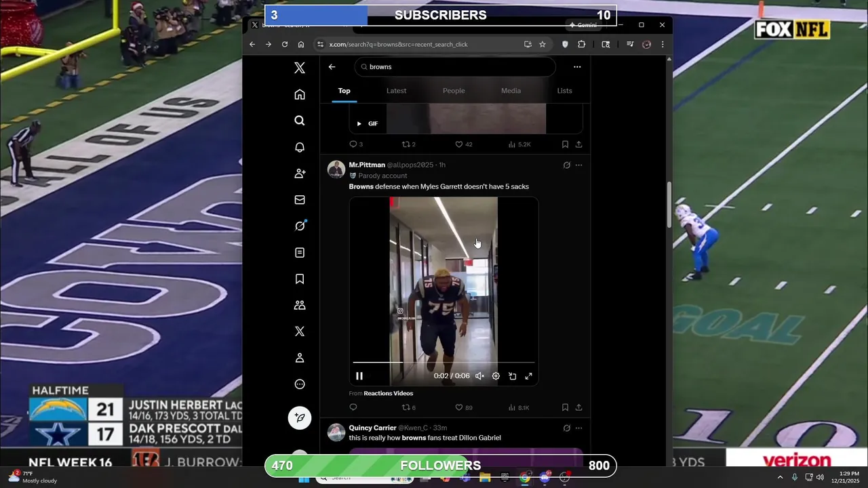
Task: Switch to the People tab
Action: click(x=454, y=91)
